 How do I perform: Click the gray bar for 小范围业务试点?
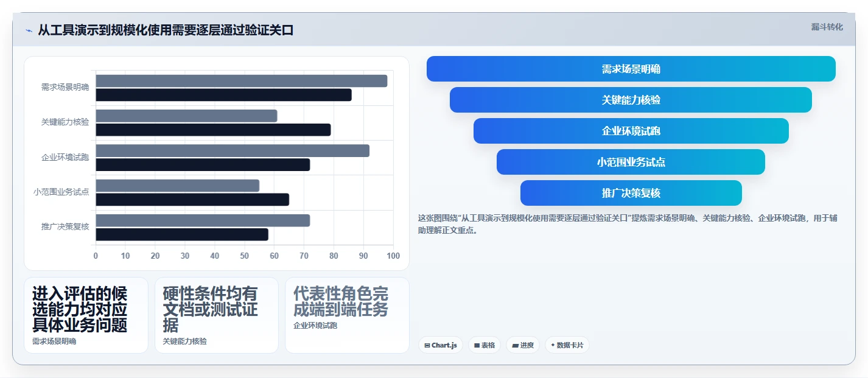coord(178,186)
